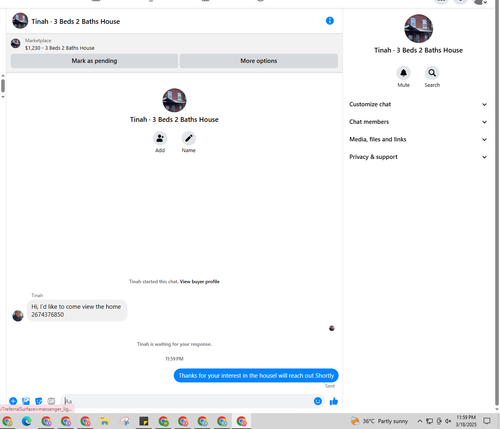
Task: Click the seen-receipt avatar below Tinah's message
Action: tap(332, 328)
